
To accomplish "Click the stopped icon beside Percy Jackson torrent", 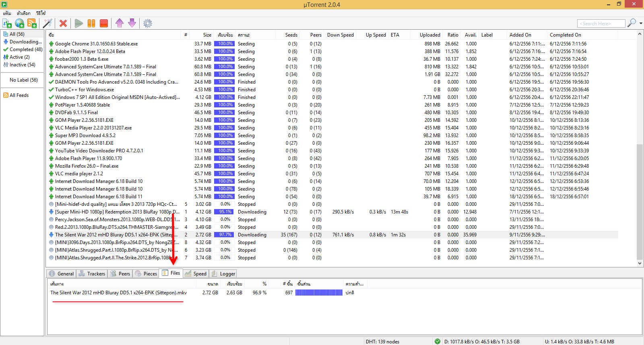I will (51, 220).
